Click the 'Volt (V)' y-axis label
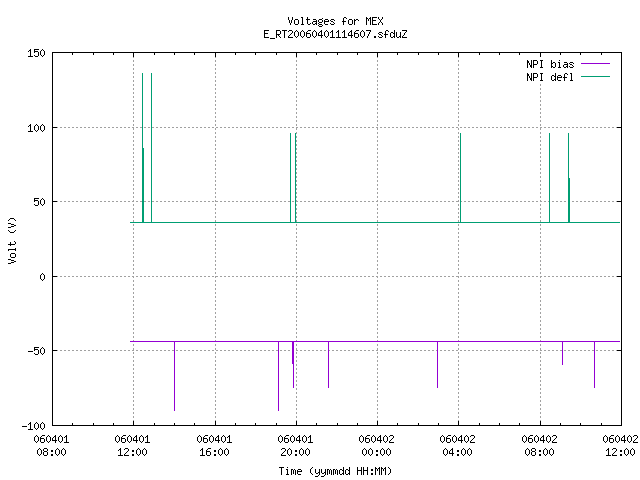 (12, 240)
